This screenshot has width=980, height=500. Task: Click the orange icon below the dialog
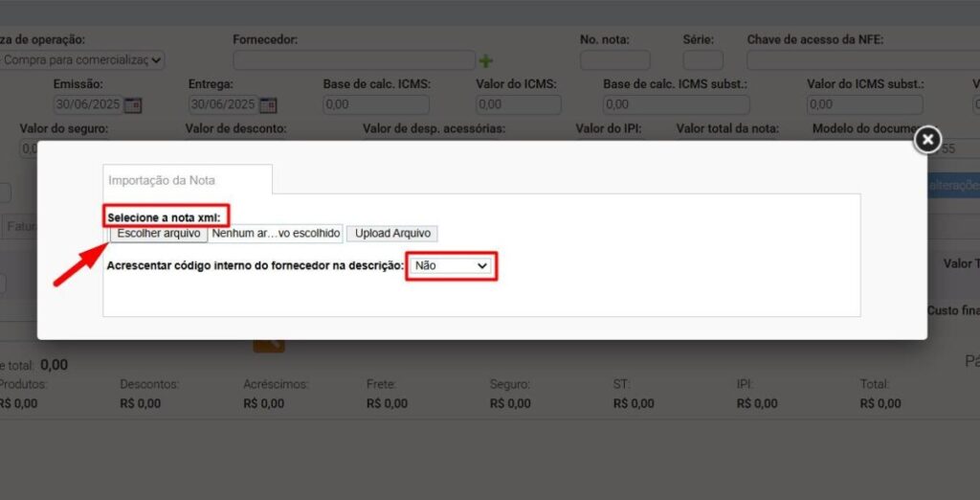268,344
